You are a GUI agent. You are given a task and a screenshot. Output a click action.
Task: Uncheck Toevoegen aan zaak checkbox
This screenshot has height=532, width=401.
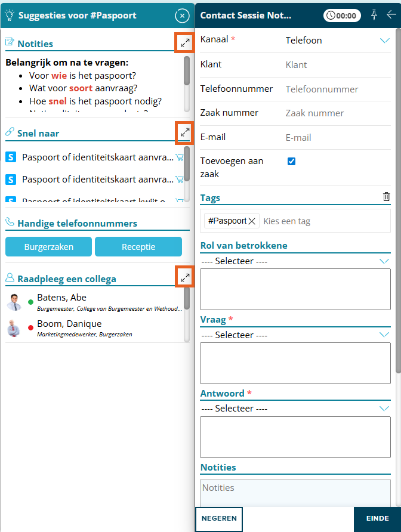click(292, 161)
